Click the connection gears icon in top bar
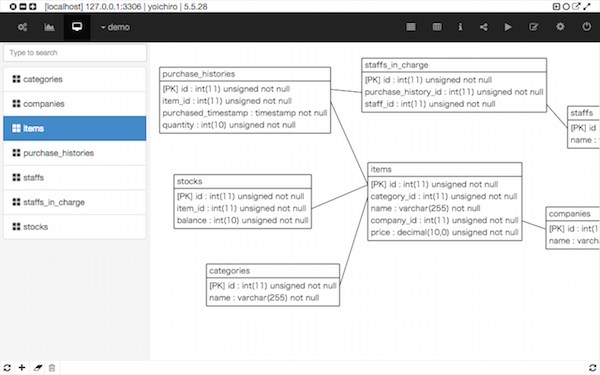The height and width of the screenshot is (375, 600). (22, 27)
